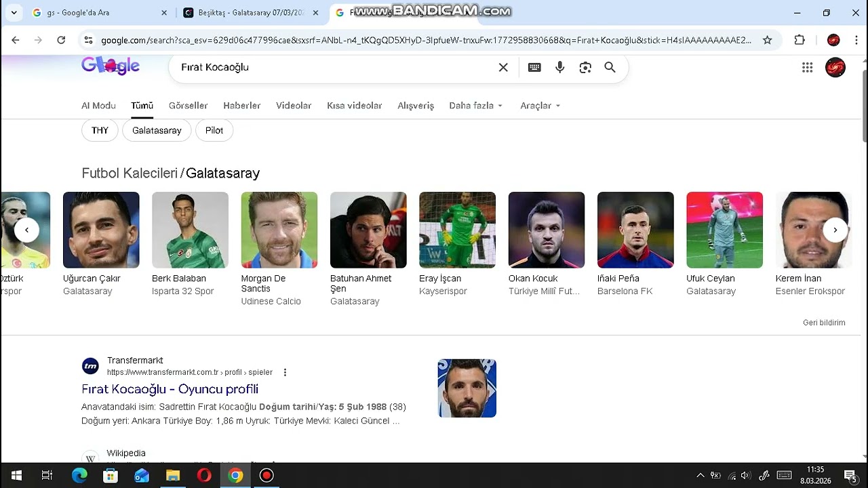The height and width of the screenshot is (488, 868).
Task: Click the Chrome address bar URL
Action: pos(426,40)
